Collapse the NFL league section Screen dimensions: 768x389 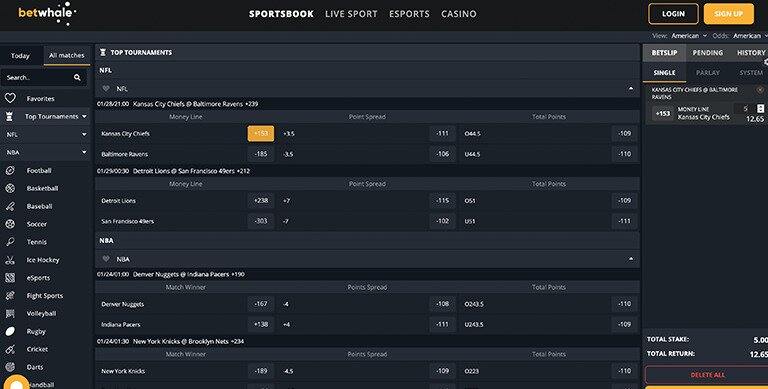tap(631, 89)
